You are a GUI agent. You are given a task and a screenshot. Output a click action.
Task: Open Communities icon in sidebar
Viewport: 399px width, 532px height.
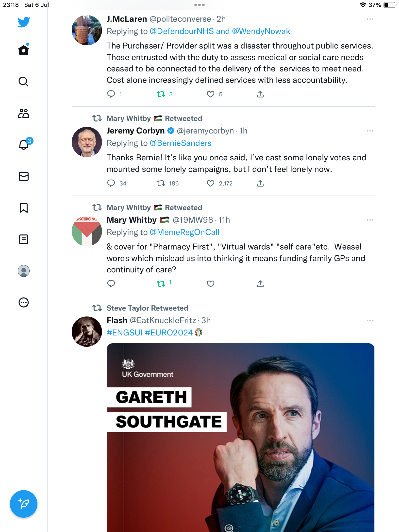point(24,113)
